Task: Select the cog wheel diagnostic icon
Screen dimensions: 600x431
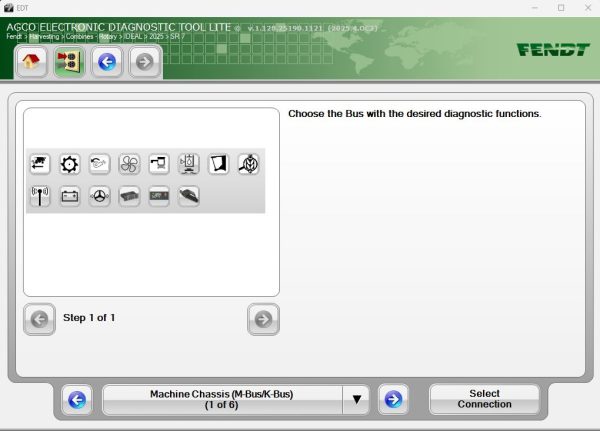Action: (x=70, y=164)
